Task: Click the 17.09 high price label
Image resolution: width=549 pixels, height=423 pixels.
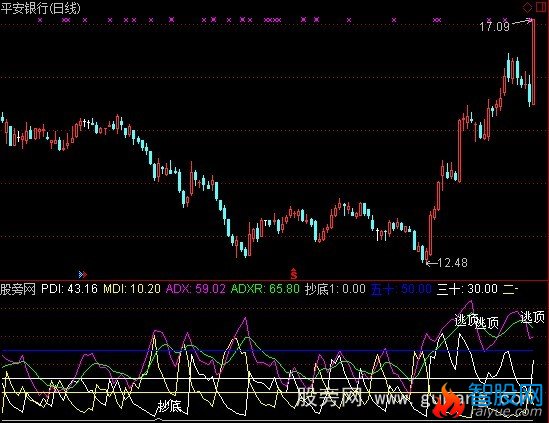Action: coord(494,27)
